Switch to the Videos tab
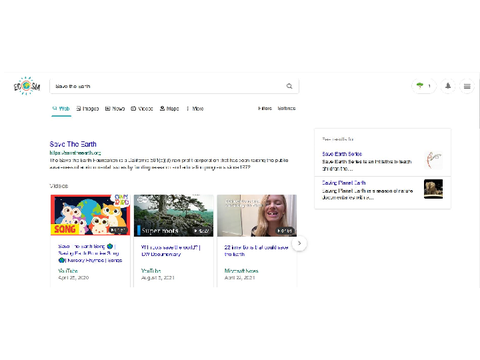480x360 pixels. (142, 109)
